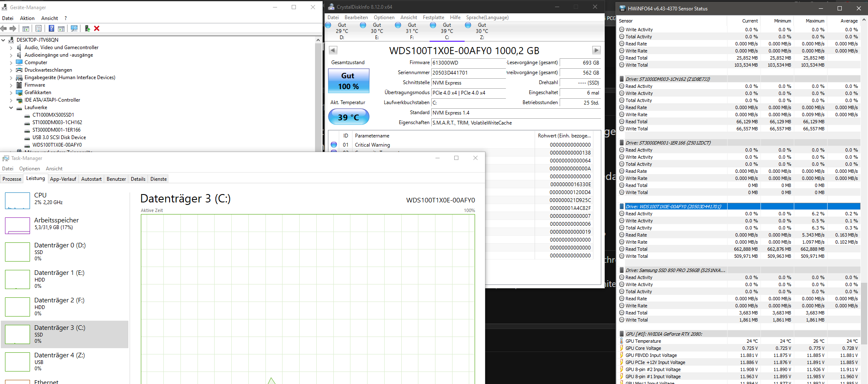Expand the Eingabegeräte (Human Interface Devices) category
Viewport: 868px width, 384px height.
[x=11, y=77]
